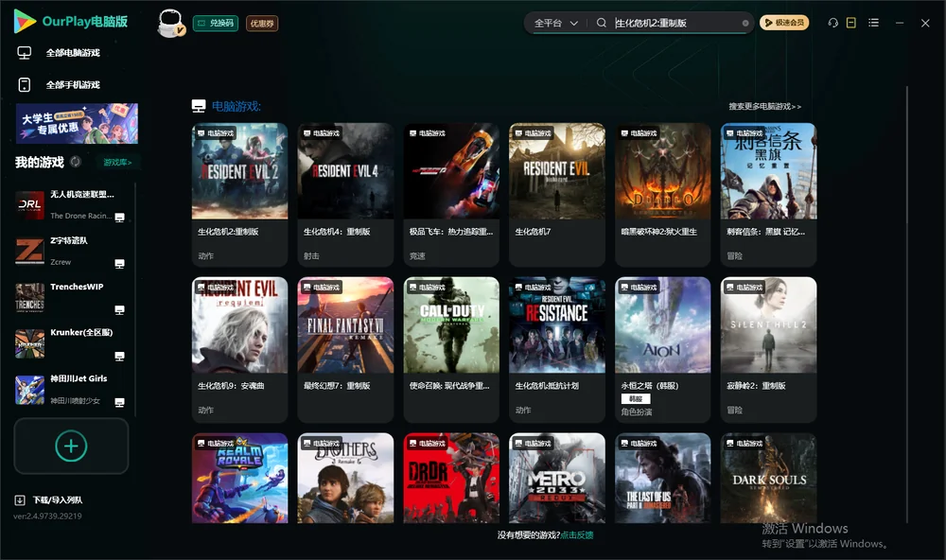Open the 生化危机7 game card
Image resolution: width=946 pixels, height=560 pixels.
(557, 194)
